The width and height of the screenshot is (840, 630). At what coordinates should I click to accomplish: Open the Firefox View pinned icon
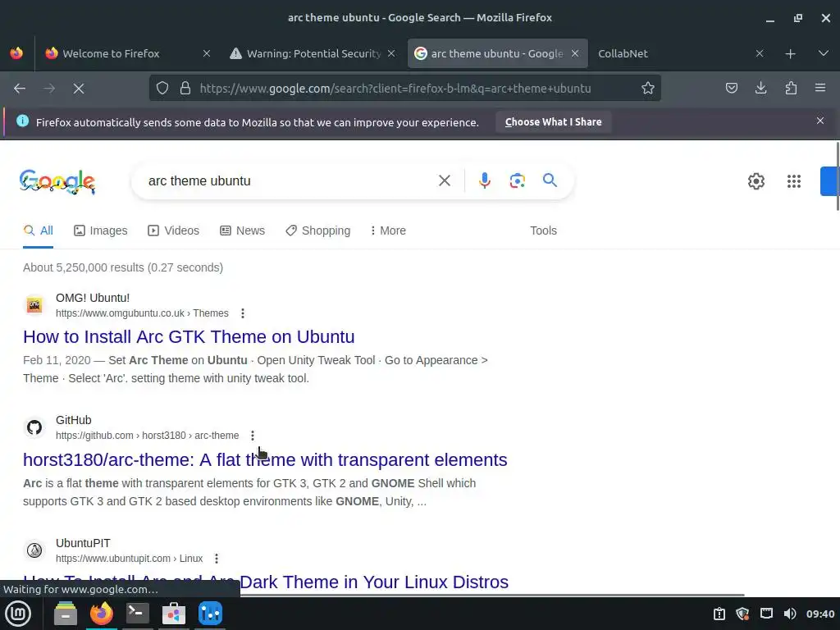pyautogui.click(x=16, y=53)
